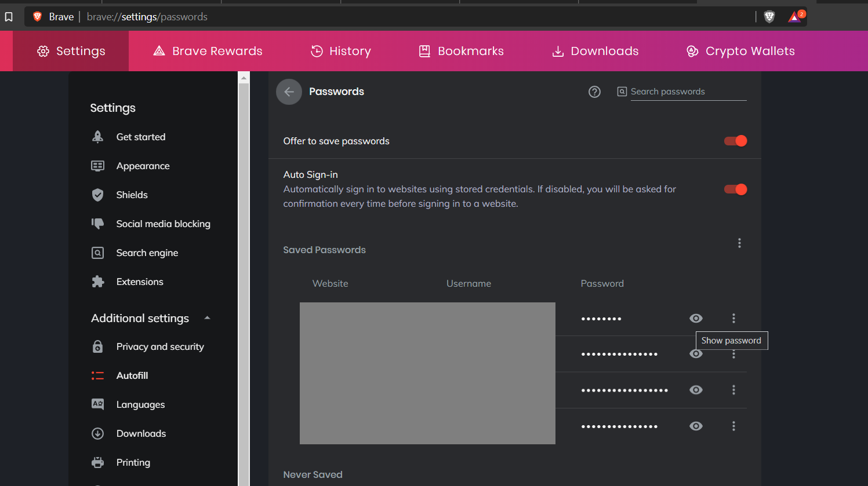This screenshot has height=486, width=868.
Task: Open Appearance settings page
Action: 143,166
